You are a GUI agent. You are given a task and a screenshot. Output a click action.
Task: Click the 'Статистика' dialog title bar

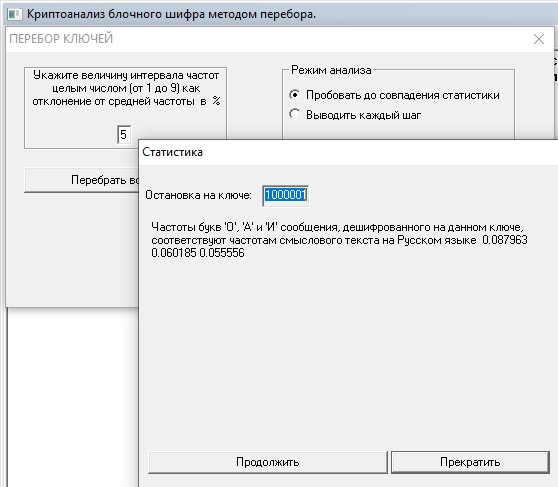pos(348,152)
